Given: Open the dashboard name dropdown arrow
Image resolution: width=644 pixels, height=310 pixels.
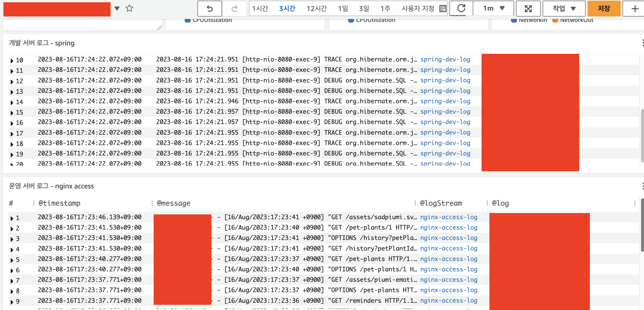Looking at the screenshot, I should point(117,8).
